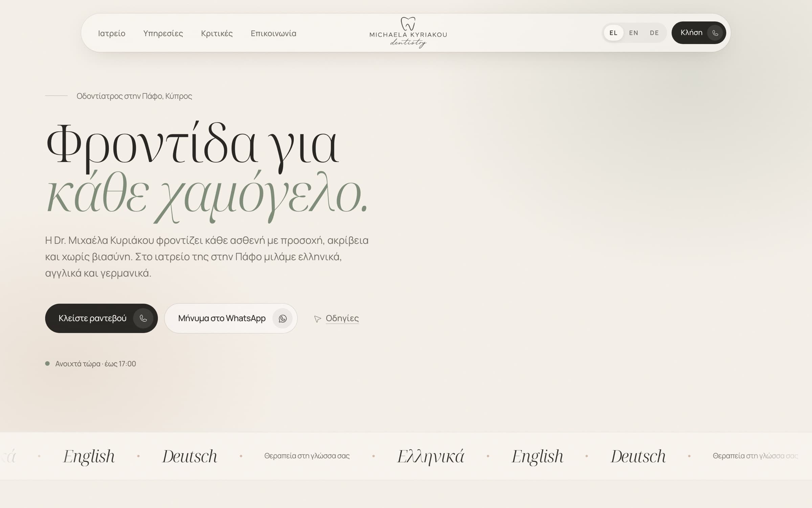This screenshot has height=508, width=812.
Task: Click the 'Ανοιχτά τώρα · έως 17:00' status text
Action: (x=95, y=364)
